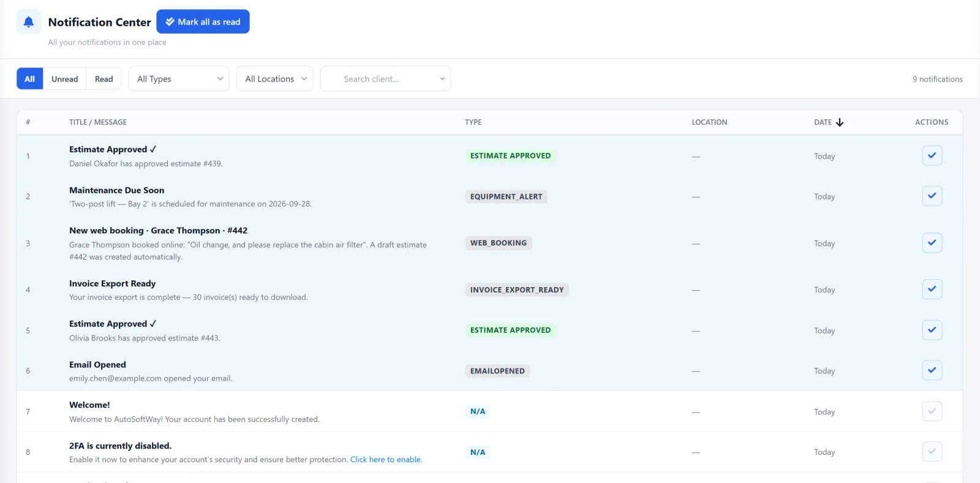Click the INVOICE_EXPORT_READY type badge

coord(516,290)
